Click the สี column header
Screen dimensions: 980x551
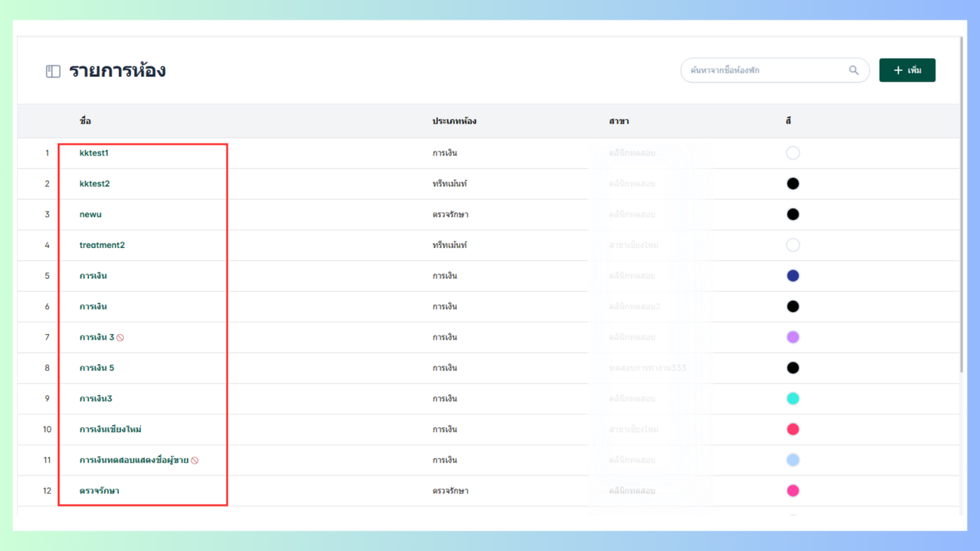coord(788,121)
